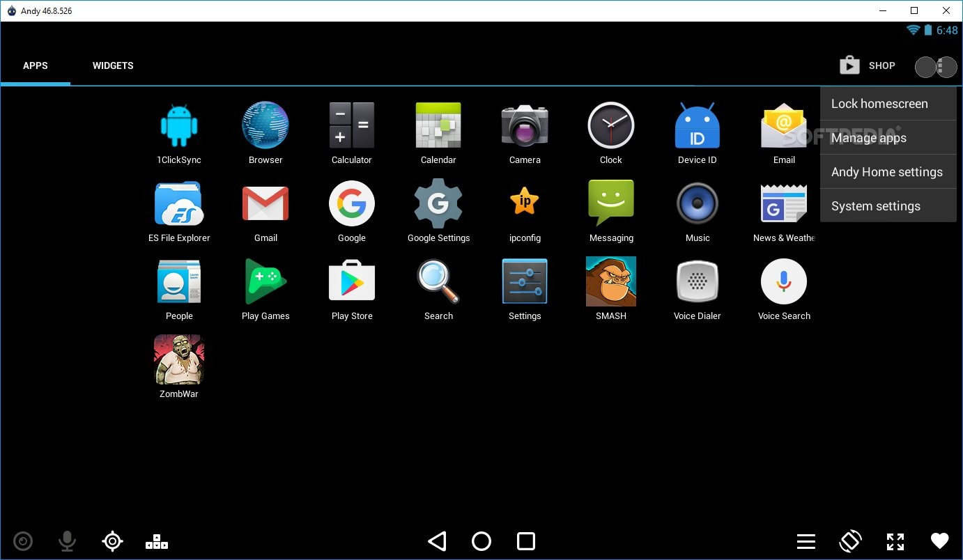963x560 pixels.
Task: Open the Google app
Action: pyautogui.click(x=352, y=211)
